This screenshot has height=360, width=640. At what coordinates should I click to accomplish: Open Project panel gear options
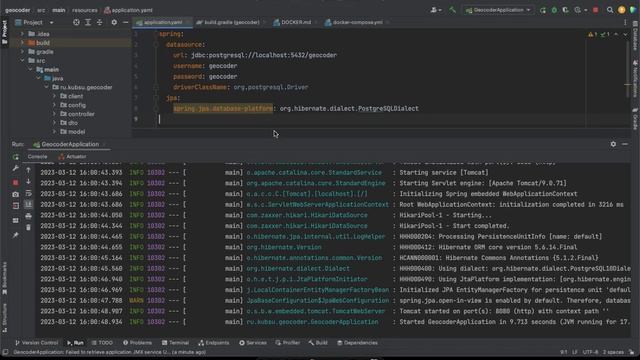(114, 22)
